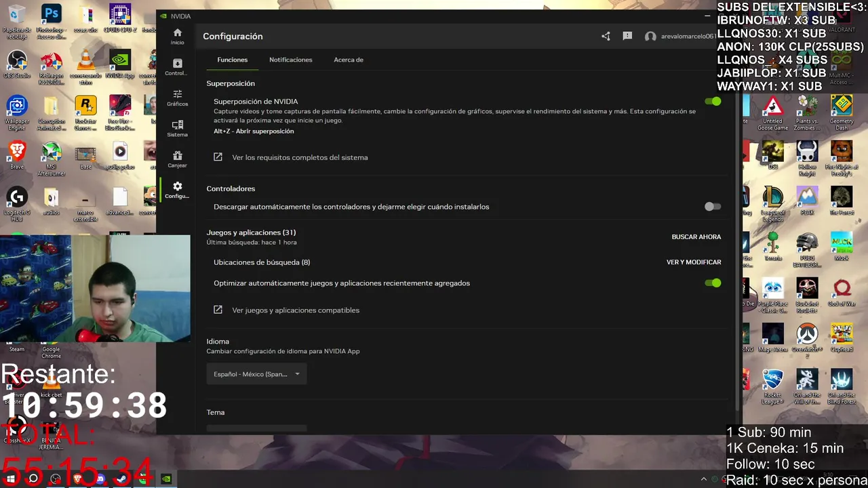Switch to the Notificaciones tab

pos(290,60)
